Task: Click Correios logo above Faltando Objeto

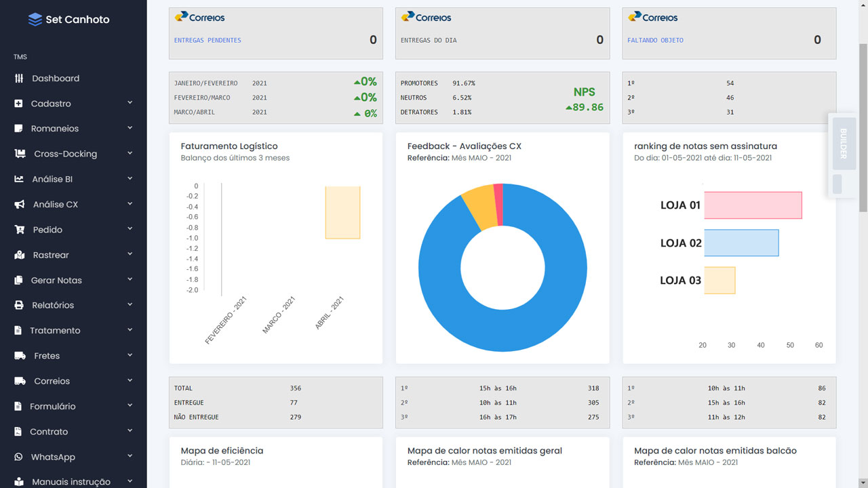Action: pos(652,18)
